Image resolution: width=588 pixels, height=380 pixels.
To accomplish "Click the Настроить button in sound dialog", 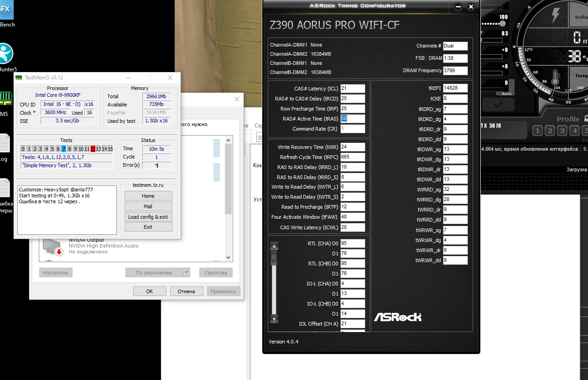I will 56,273.
